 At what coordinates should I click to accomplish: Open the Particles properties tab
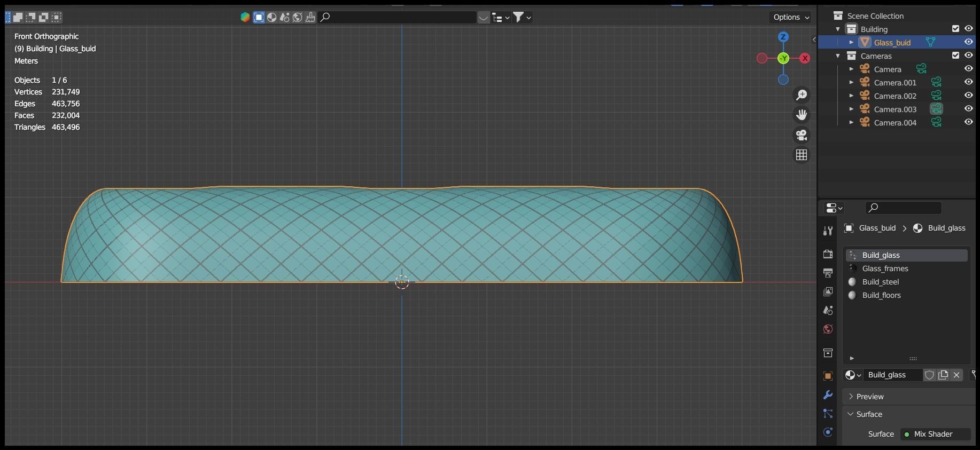(x=828, y=414)
